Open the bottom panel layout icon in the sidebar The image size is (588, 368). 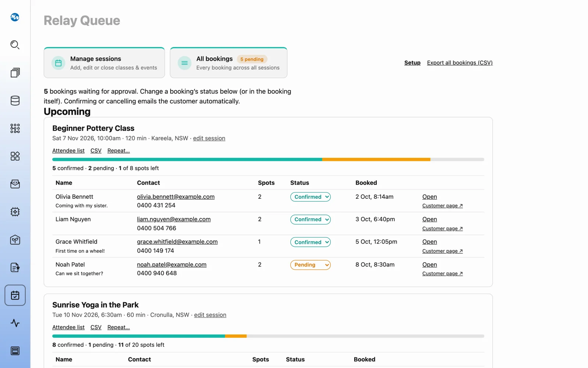15,351
